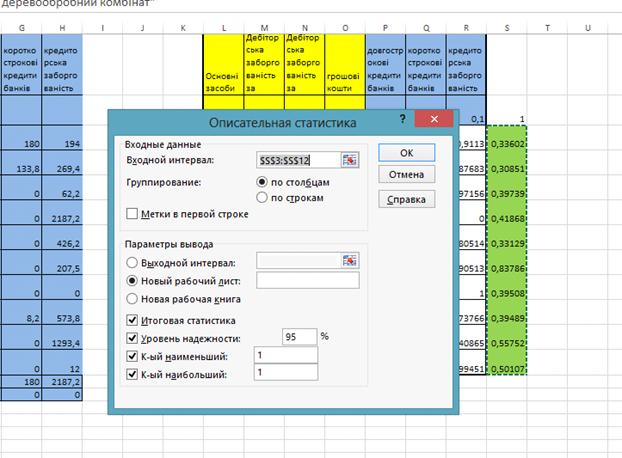The width and height of the screenshot is (622, 458).
Task: Click cell with value 0,83786
Action: (x=507, y=263)
